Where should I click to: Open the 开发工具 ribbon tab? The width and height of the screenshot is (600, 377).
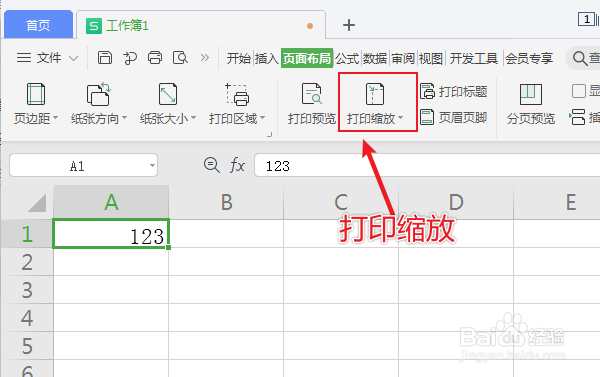tap(473, 59)
